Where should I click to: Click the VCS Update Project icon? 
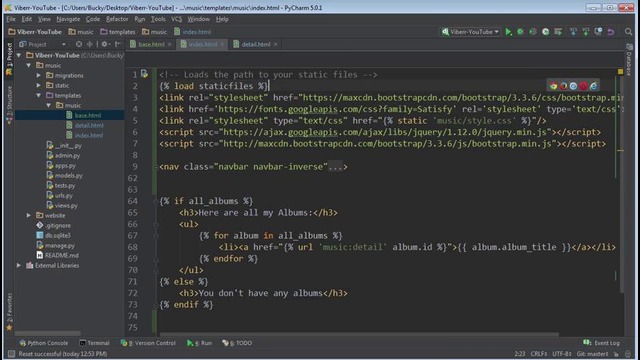[x=573, y=32]
